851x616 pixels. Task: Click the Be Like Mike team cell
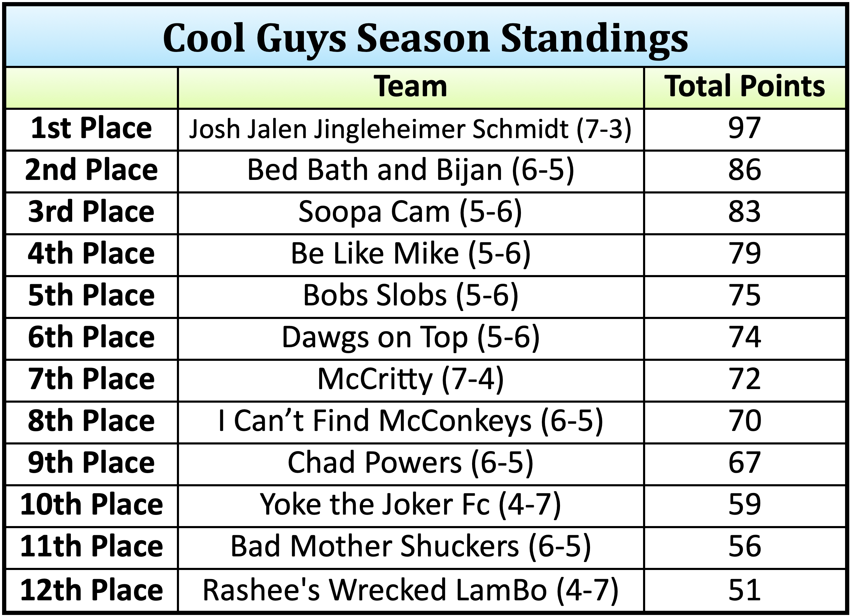[410, 254]
